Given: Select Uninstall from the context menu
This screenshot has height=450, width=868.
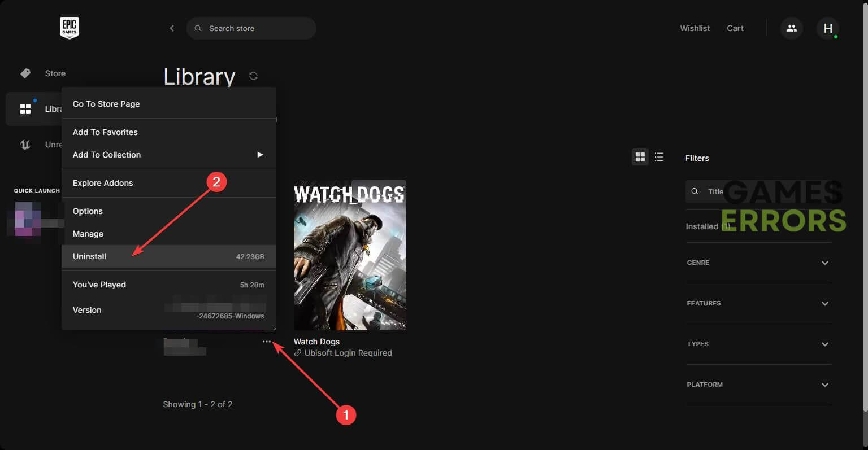Looking at the screenshot, I should [89, 256].
